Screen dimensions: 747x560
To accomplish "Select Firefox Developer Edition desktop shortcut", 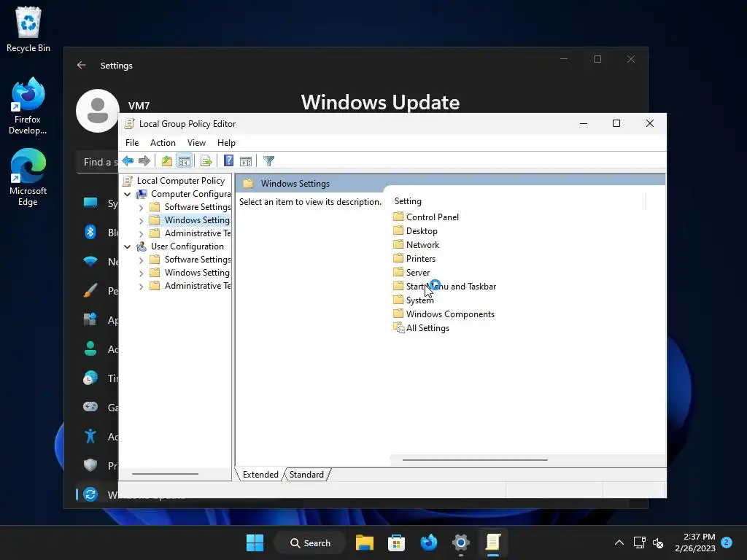I will pos(28,106).
